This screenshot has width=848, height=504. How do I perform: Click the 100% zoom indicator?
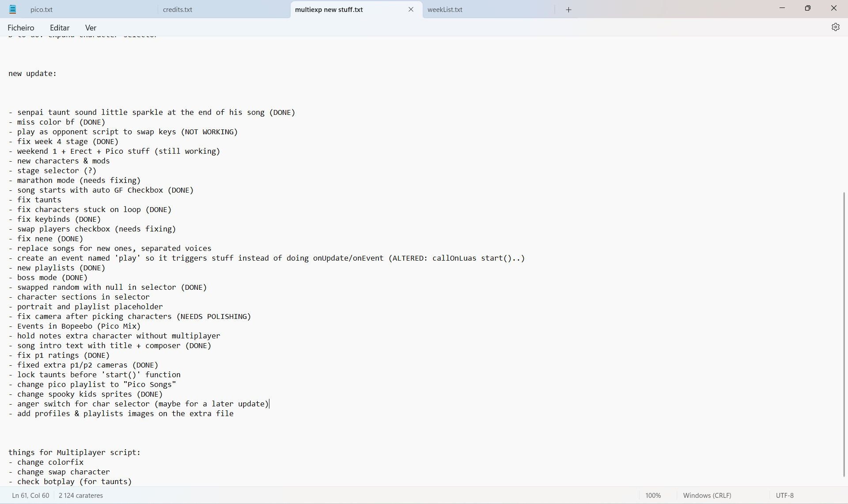pyautogui.click(x=653, y=495)
